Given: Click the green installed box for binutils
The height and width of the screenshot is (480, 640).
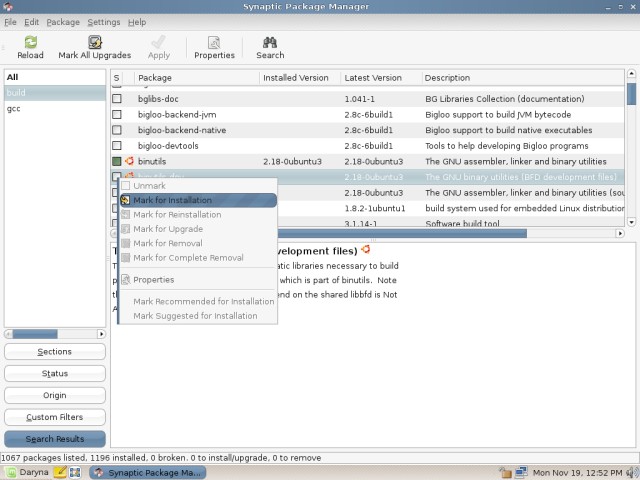Looking at the screenshot, I should (117, 161).
